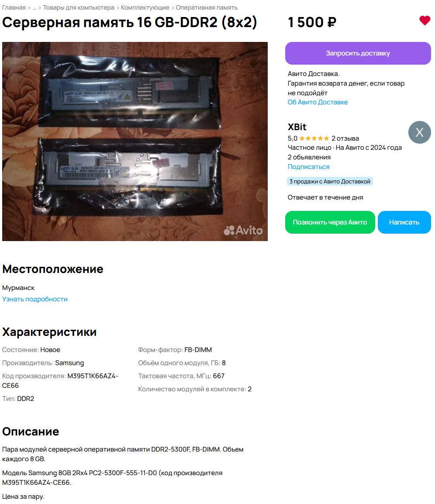
Task: Click the Подписаться link
Action: pos(308,167)
